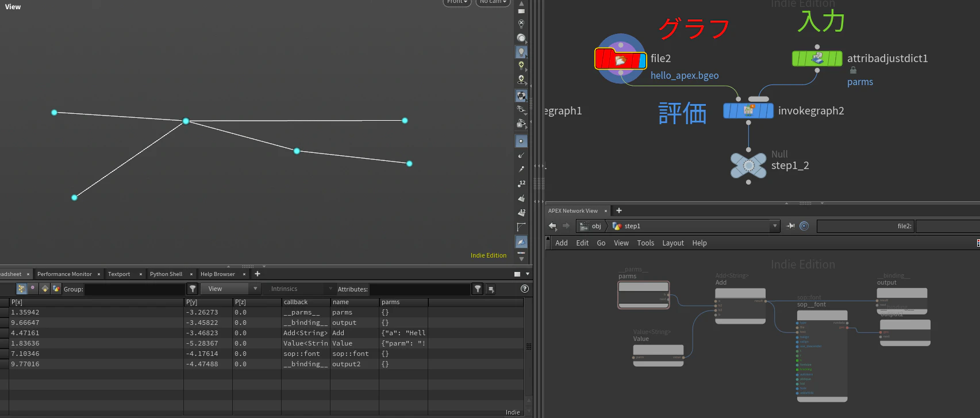This screenshot has width=980, height=418.
Task: Click the step1_2 Null node icon
Action: tap(748, 166)
